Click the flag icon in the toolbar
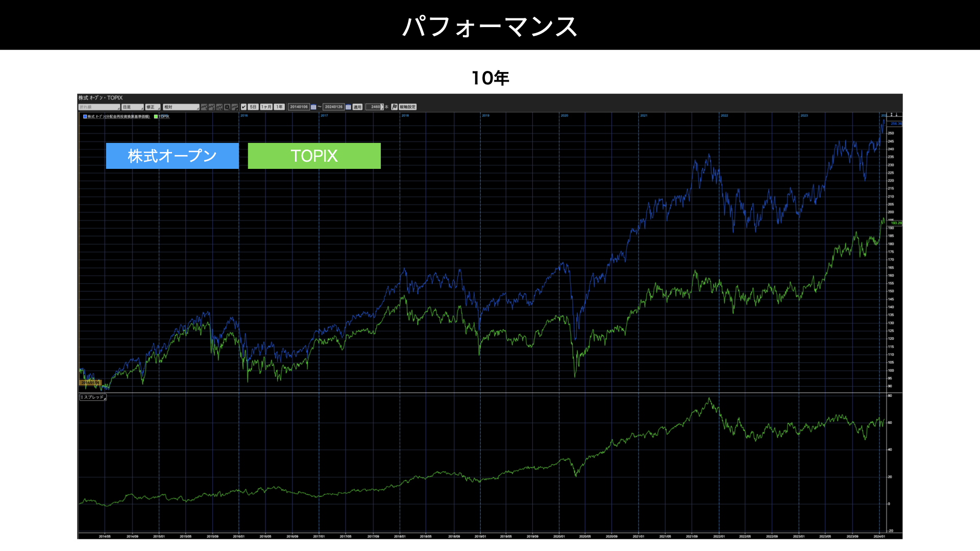The width and height of the screenshot is (980, 551). point(394,107)
